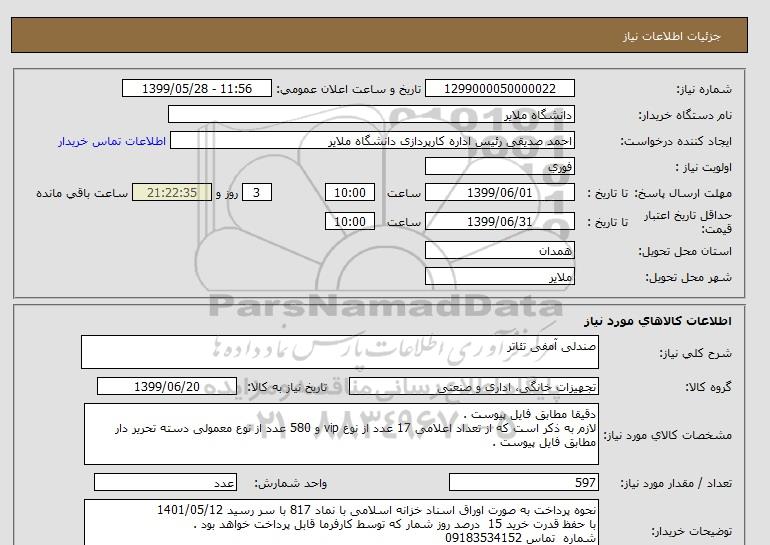
Task: Click label تاریخ نیاز به کالا
Action: [287, 387]
